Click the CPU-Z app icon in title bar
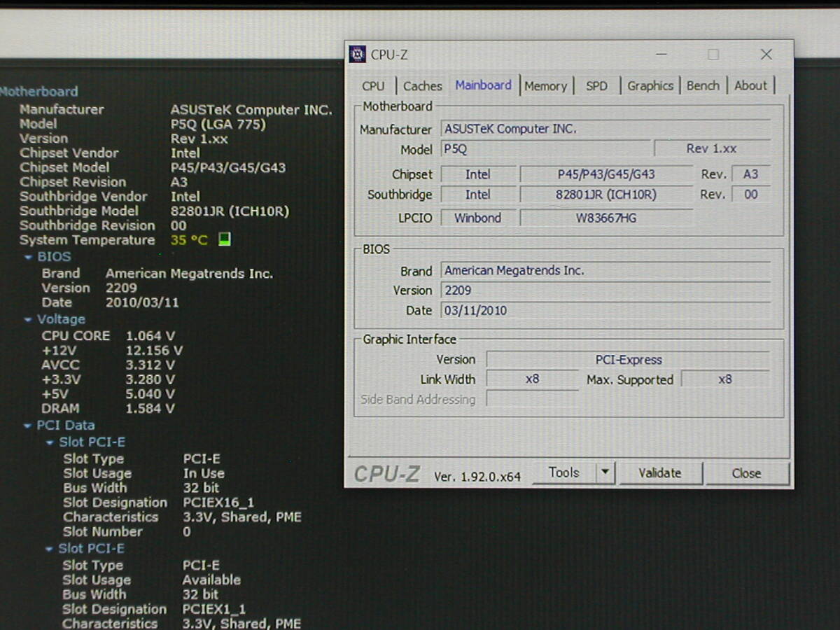Viewport: 840px width, 630px height. click(358, 54)
